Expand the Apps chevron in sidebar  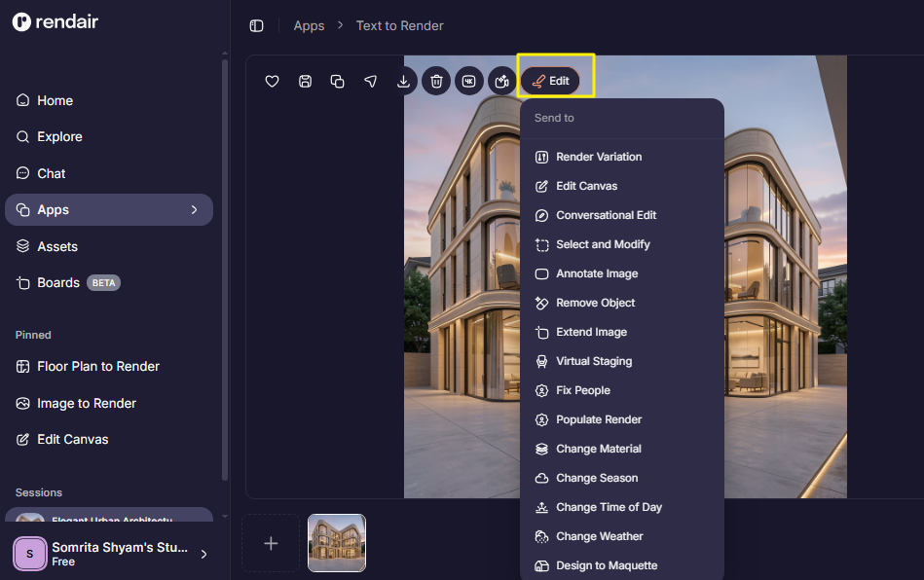tap(194, 209)
